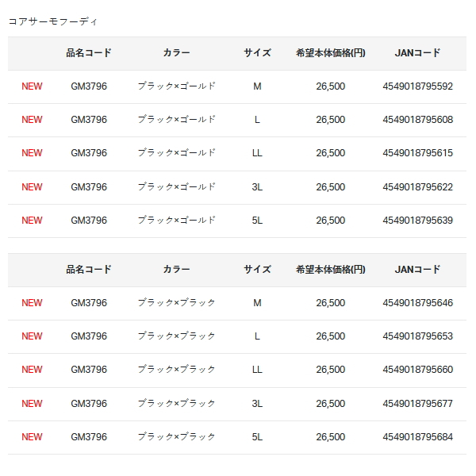This screenshot has width=476, height=476.
Task: Click the first table's 希望本体価格(円) header
Action: [330, 53]
